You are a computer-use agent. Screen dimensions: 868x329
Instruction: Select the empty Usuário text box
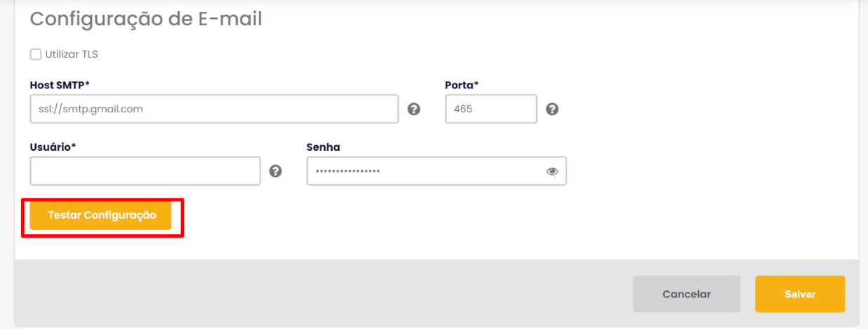145,171
